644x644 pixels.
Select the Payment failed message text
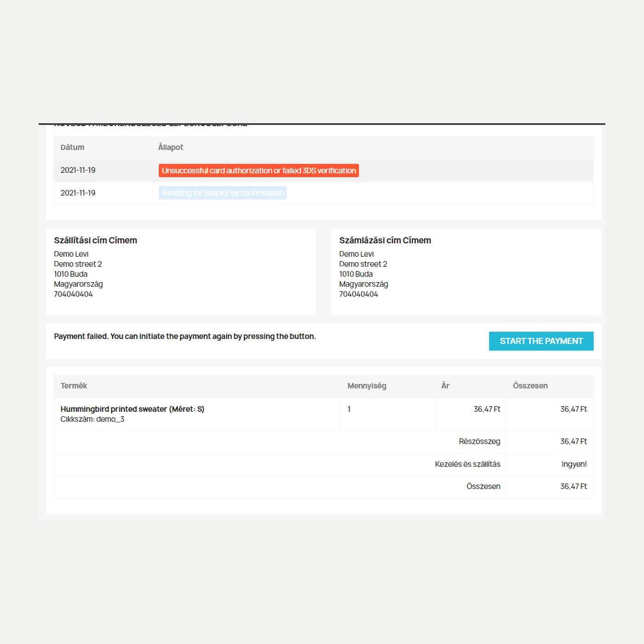point(185,336)
